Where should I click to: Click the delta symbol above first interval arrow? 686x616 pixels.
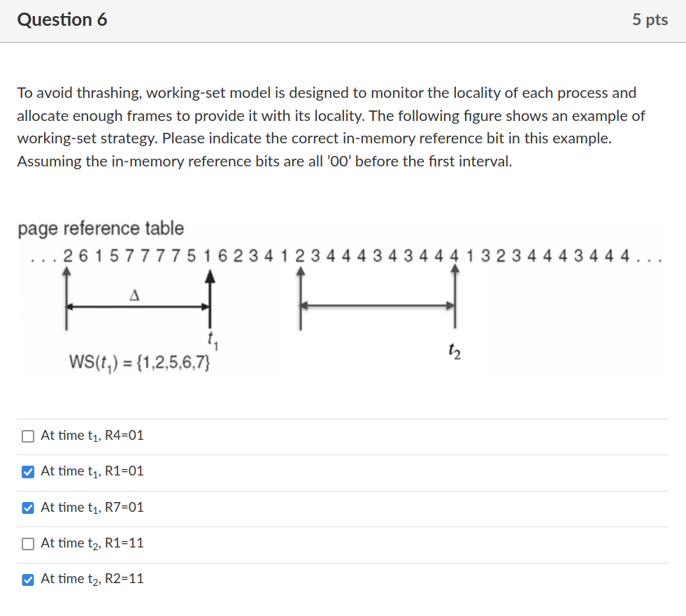135,295
